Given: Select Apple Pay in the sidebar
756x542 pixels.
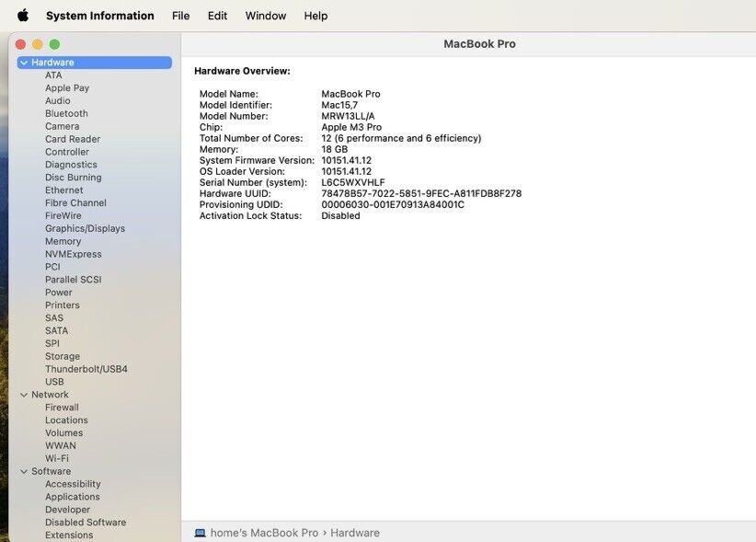Looking at the screenshot, I should coord(67,87).
